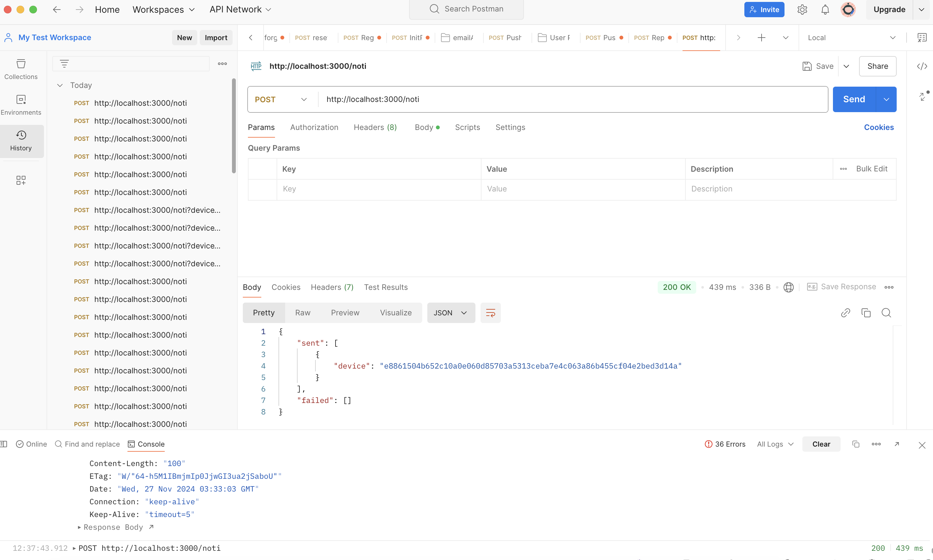This screenshot has width=933, height=560.
Task: Collapse the Today history group
Action: tap(60, 85)
